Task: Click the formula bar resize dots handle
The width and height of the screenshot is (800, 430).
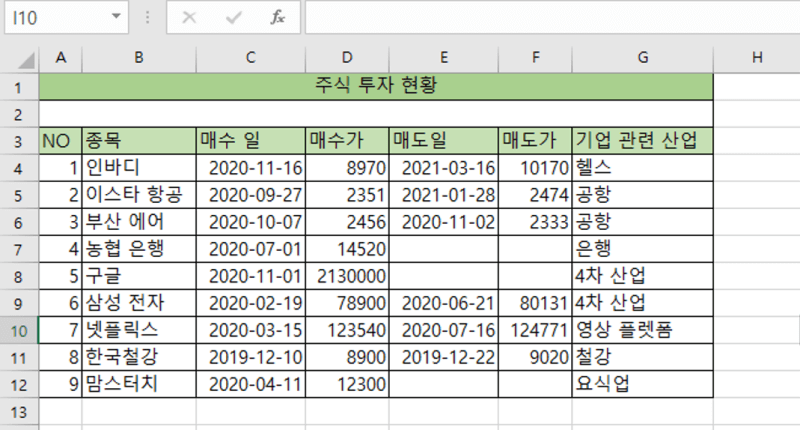Action: click(x=147, y=18)
